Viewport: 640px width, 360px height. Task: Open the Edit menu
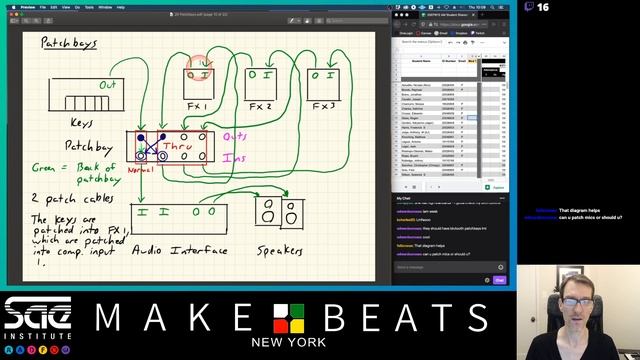coord(54,7)
